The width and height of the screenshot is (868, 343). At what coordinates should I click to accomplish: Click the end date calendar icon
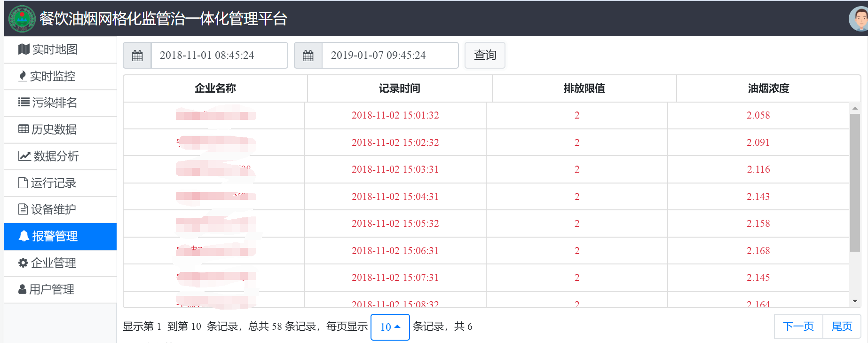[308, 56]
